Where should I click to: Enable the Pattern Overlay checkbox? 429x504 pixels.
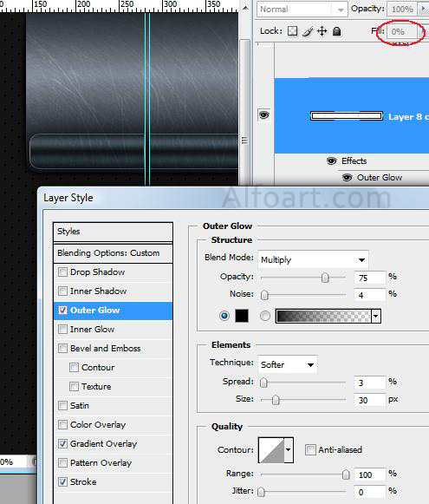tap(62, 463)
